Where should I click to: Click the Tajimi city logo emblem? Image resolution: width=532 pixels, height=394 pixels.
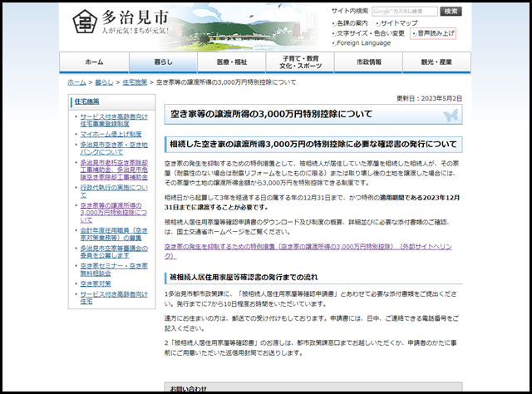tap(85, 21)
